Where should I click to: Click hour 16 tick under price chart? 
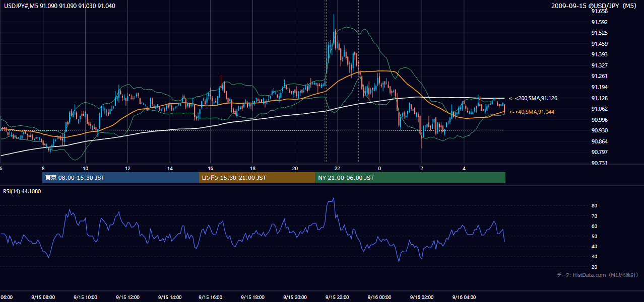tap(211, 168)
